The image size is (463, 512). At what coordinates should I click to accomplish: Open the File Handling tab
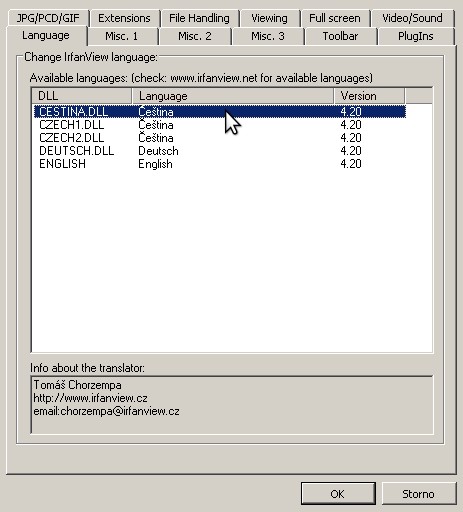click(199, 18)
